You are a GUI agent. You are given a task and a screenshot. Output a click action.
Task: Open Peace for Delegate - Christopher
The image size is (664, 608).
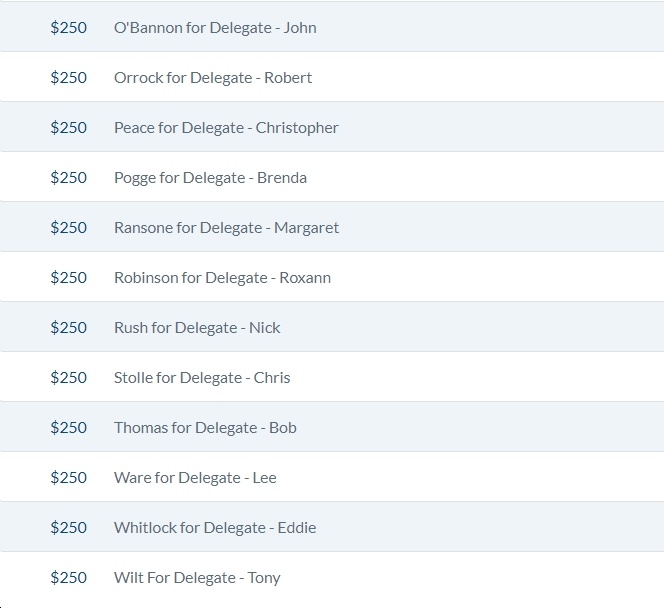click(226, 128)
